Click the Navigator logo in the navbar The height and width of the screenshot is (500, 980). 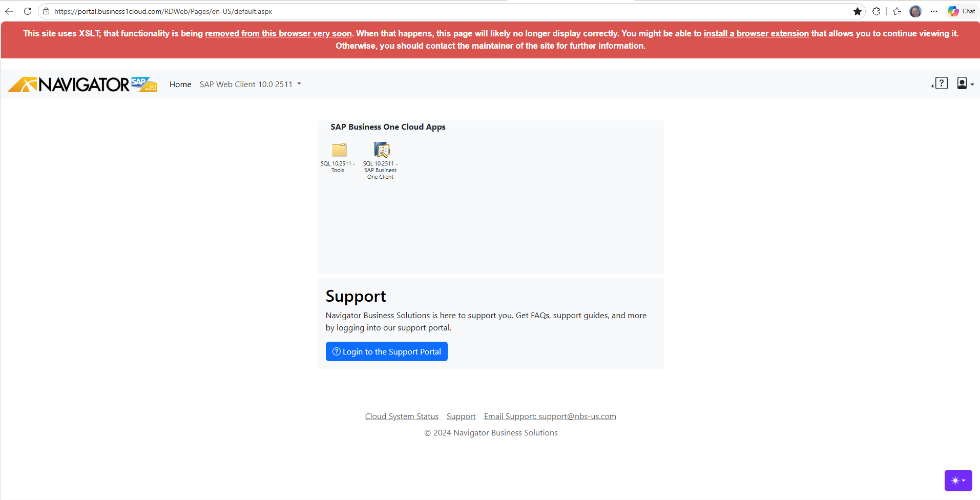[82, 85]
